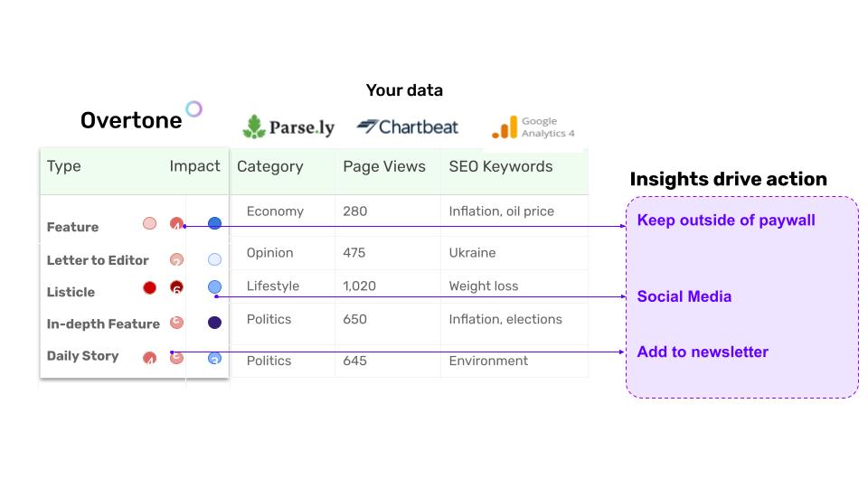This screenshot has width=868, height=488.
Task: Select the Letter to Editor row label
Action: click(98, 260)
